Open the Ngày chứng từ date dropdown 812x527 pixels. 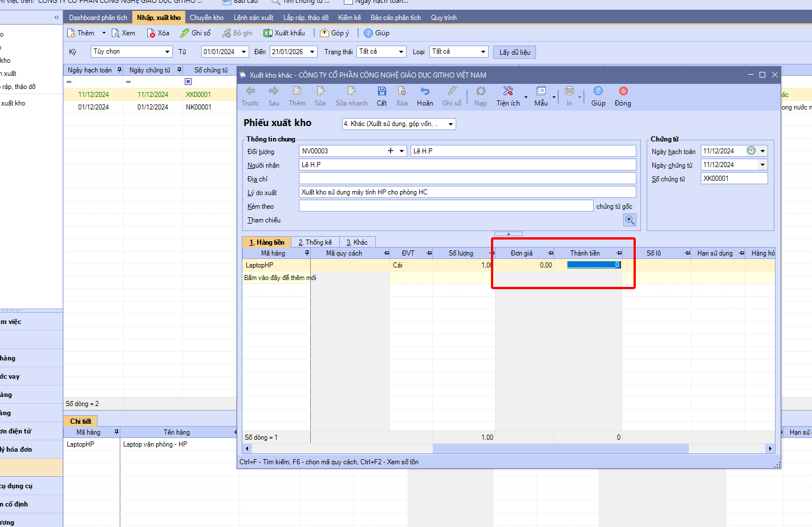pos(762,165)
